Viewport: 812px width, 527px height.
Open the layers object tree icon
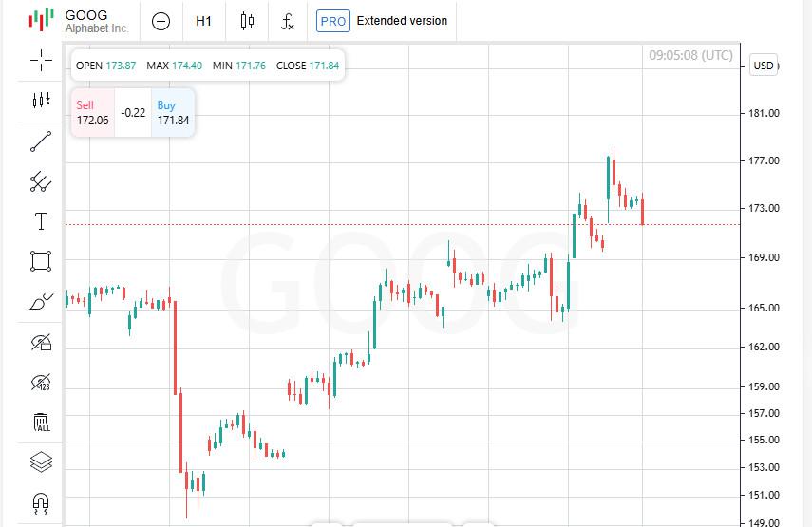pyautogui.click(x=41, y=462)
